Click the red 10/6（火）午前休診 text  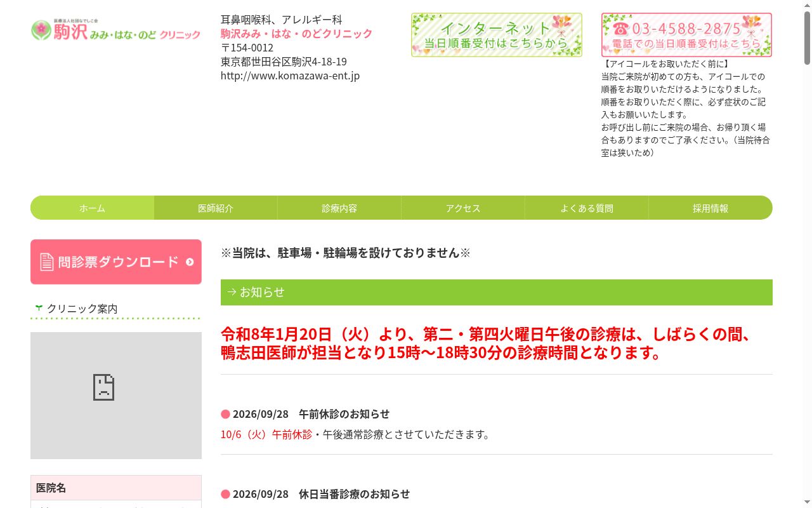[266, 434]
